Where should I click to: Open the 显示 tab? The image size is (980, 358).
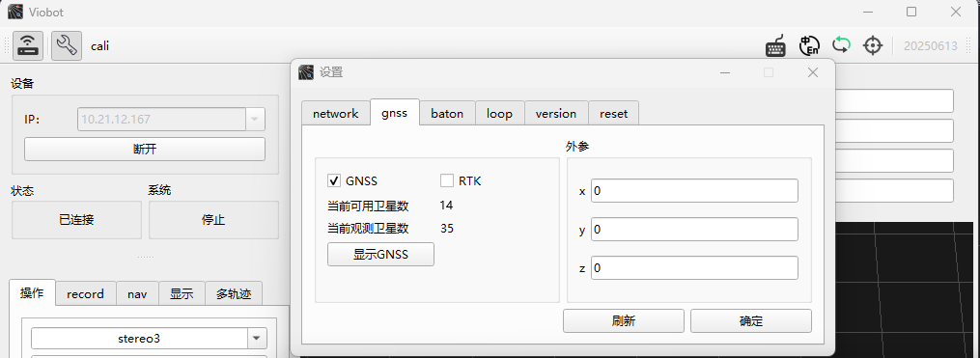click(x=182, y=293)
